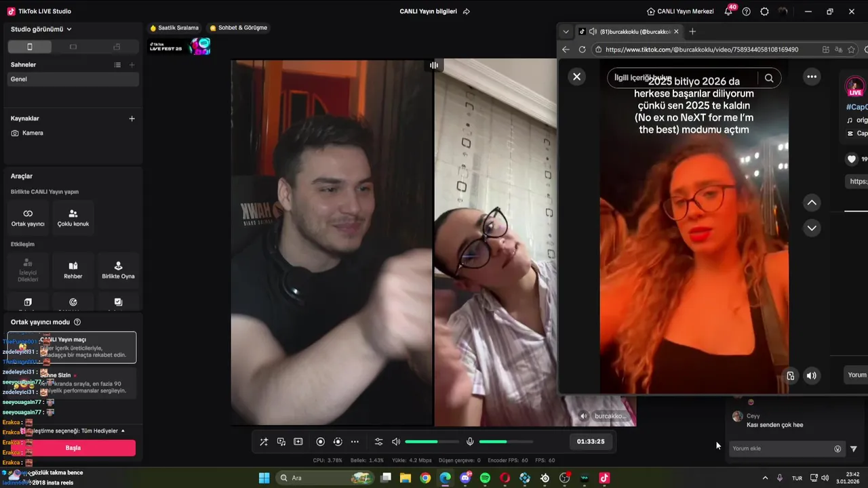Screen dimensions: 868x488
Task: Open the video three-dots more menu
Action: tap(812, 77)
